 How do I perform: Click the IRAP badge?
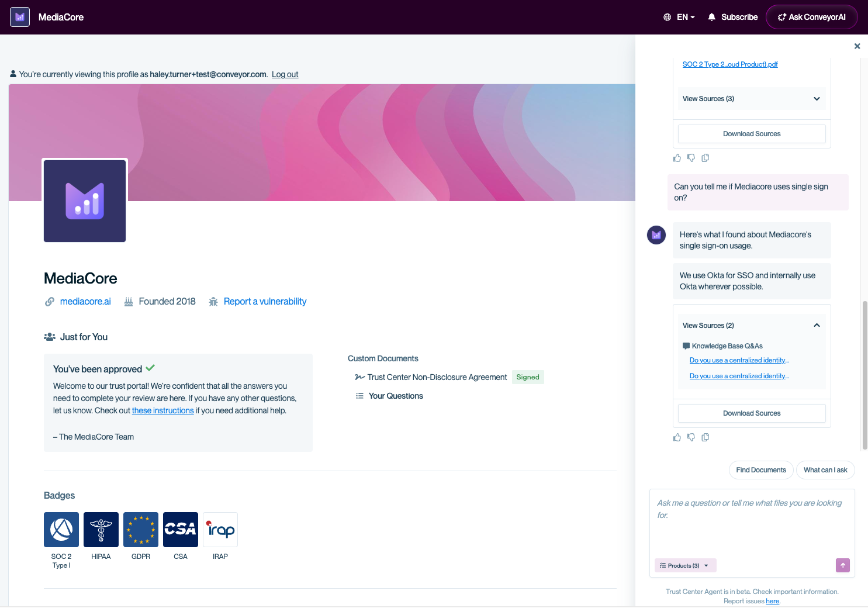[x=220, y=530]
